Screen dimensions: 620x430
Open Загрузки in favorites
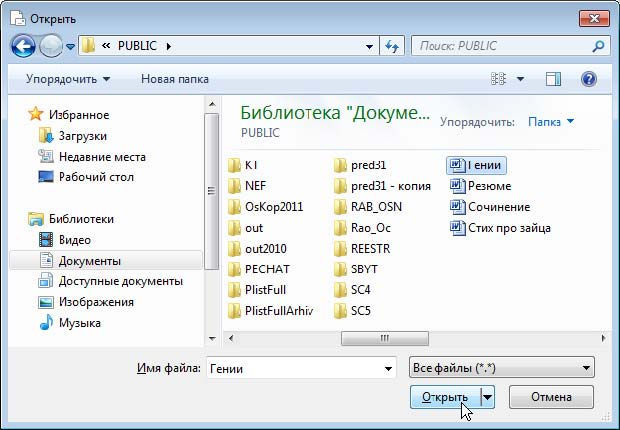point(73,136)
